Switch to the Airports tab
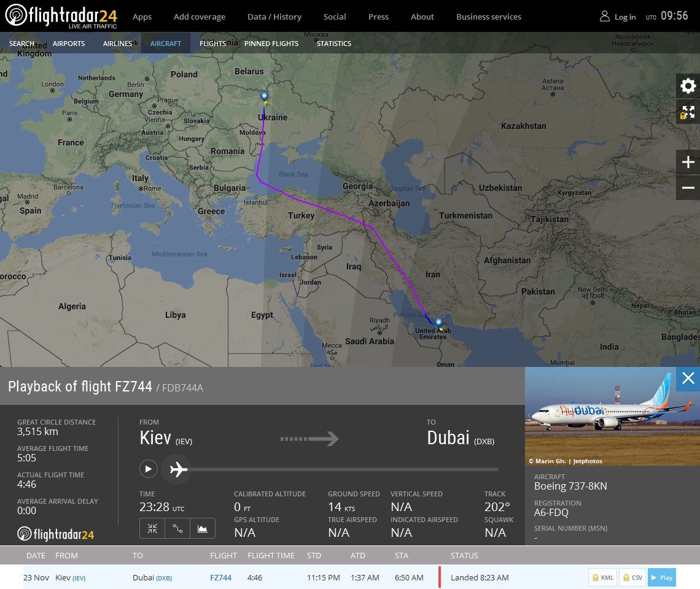This screenshot has height=589, width=700. [69, 44]
